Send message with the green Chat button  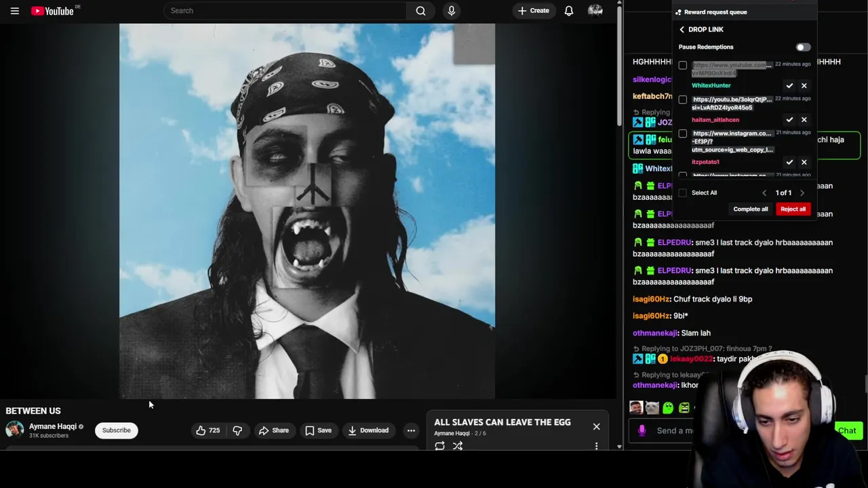[847, 431]
